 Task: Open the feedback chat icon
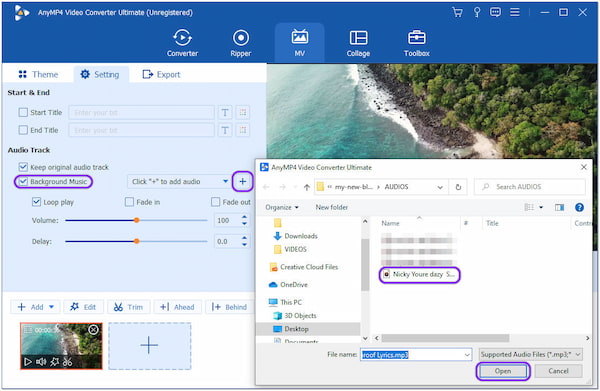click(495, 13)
